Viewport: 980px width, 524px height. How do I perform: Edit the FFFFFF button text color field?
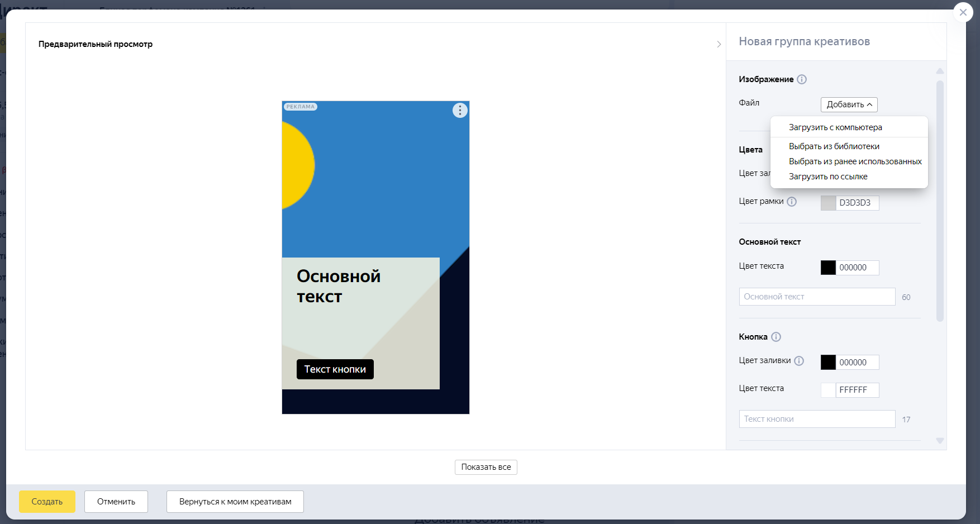click(x=858, y=390)
